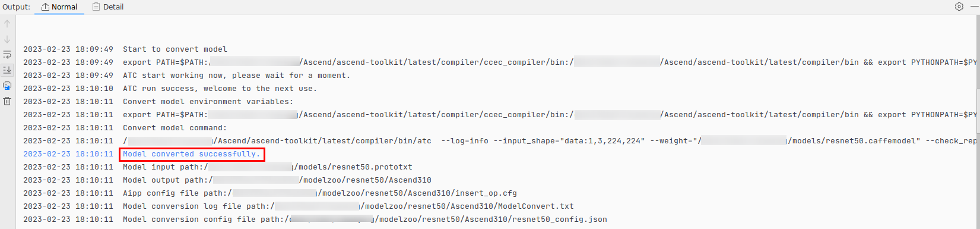This screenshot has width=980, height=229.
Task: Toggle the soft-wrap icon
Action: click(7, 55)
